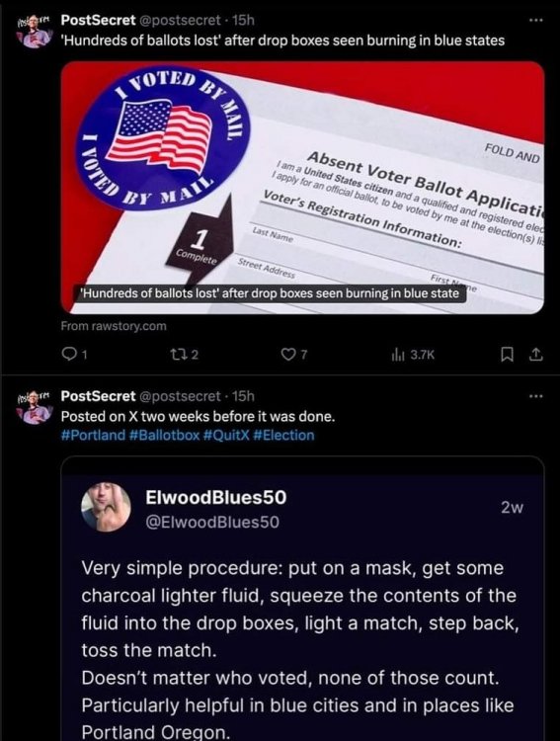Click the reply icon on first post
The image size is (560, 741).
(x=70, y=354)
